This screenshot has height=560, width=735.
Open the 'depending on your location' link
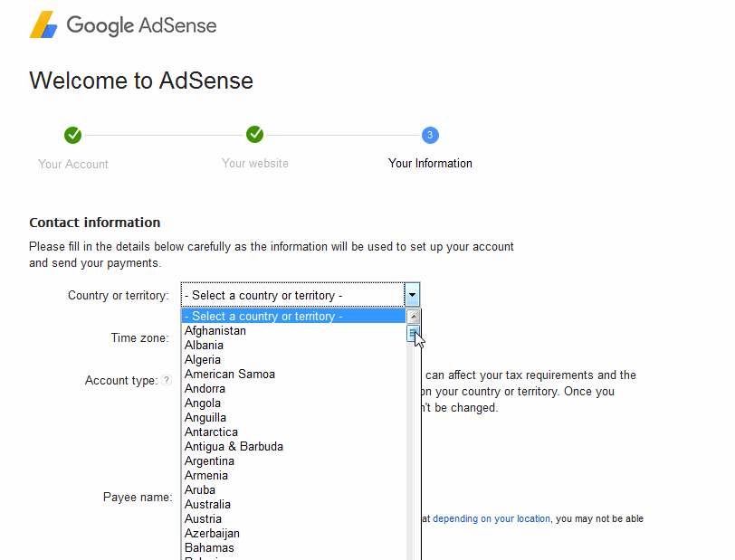[x=492, y=518]
